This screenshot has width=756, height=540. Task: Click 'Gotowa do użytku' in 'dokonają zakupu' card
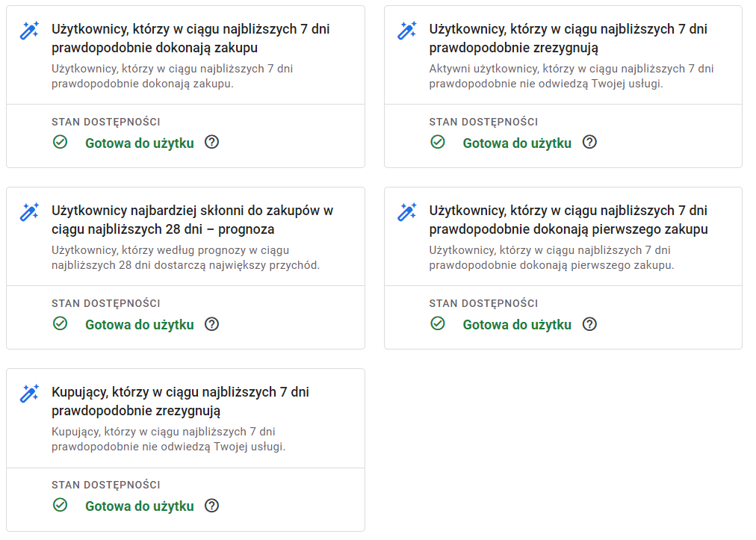coord(140,143)
